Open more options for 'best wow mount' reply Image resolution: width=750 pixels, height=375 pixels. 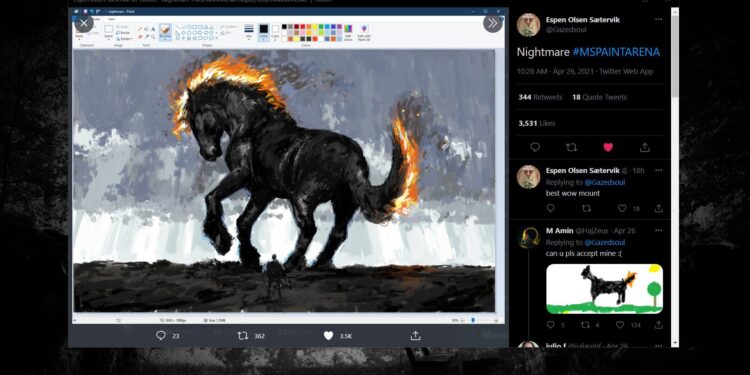click(x=659, y=170)
